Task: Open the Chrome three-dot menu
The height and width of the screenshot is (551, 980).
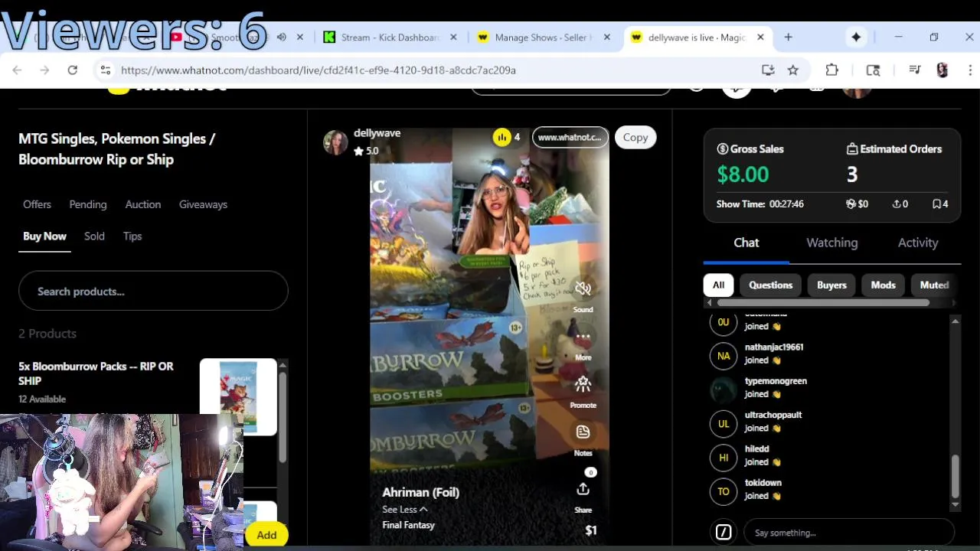Action: click(x=969, y=70)
